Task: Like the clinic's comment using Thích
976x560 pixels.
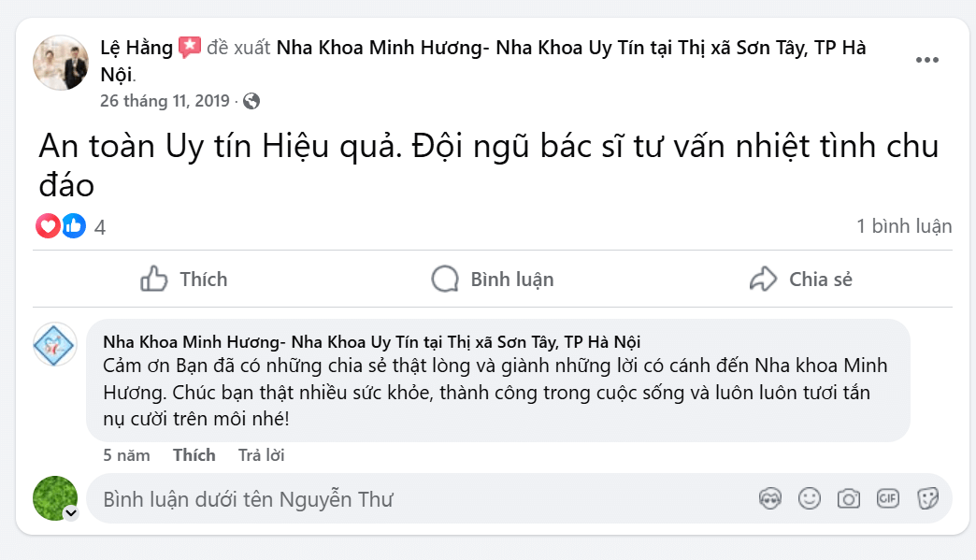Action: [x=194, y=454]
